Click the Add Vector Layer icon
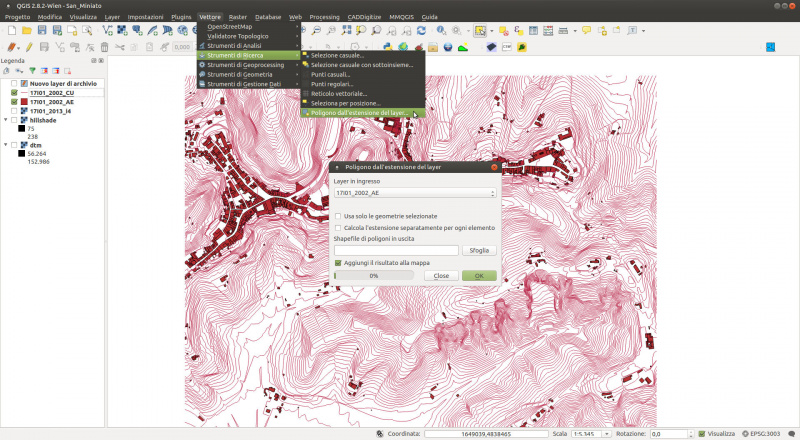The image size is (800, 440). click(x=107, y=31)
